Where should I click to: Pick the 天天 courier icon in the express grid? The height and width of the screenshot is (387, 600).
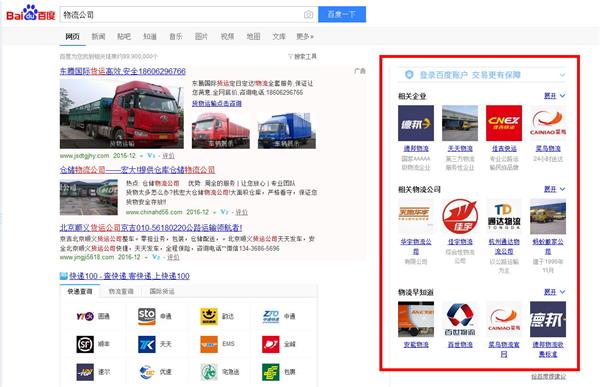(147, 344)
